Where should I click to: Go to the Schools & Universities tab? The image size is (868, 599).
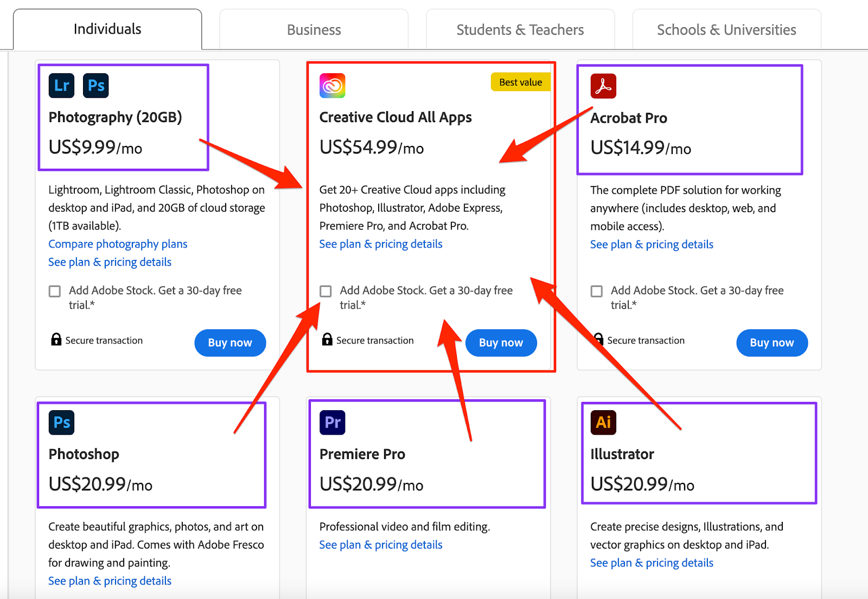pyautogui.click(x=727, y=30)
